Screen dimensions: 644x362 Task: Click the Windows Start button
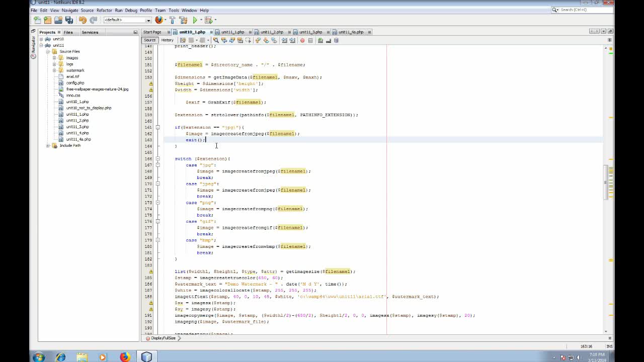(39, 357)
